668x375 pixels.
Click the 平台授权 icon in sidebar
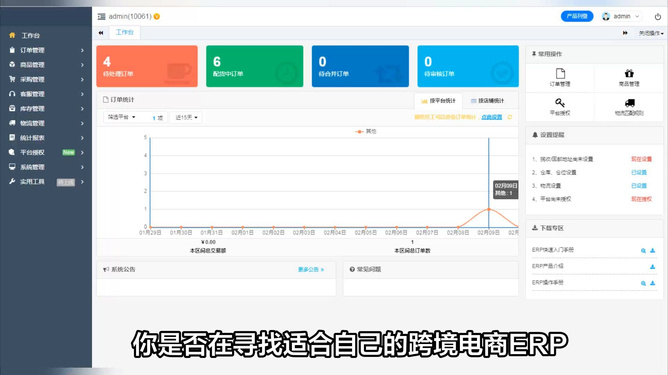[x=12, y=152]
